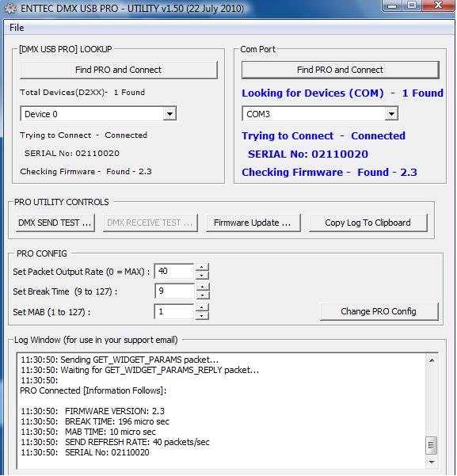The image size is (457, 476).
Task: Decrease MAB value with down arrow
Action: pos(202,315)
